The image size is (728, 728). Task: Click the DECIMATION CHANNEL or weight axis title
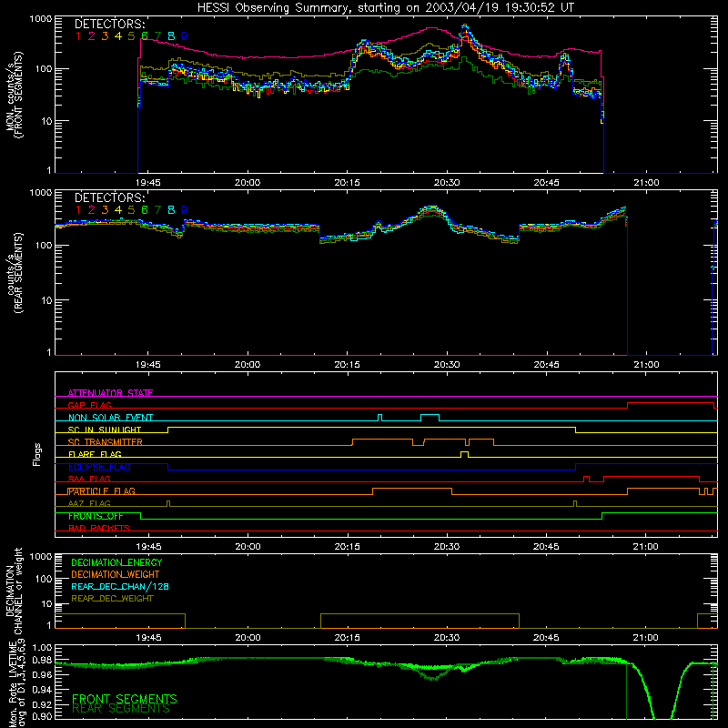[x=14, y=591]
